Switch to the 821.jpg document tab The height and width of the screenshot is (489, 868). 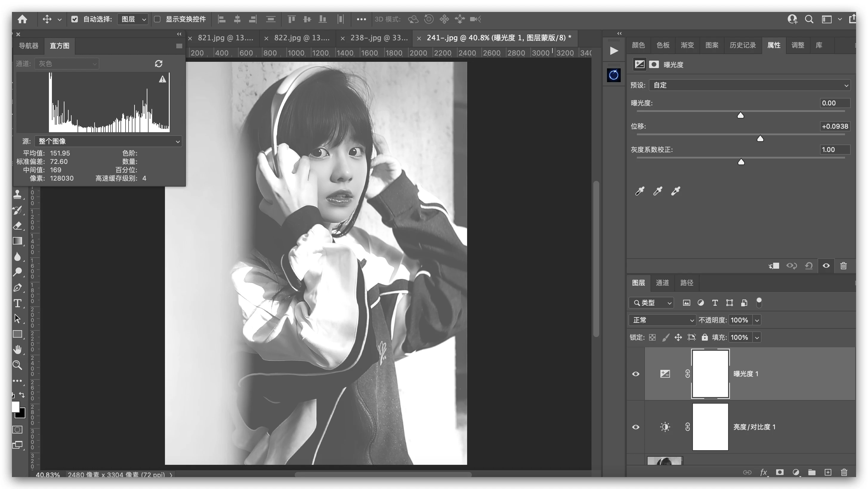225,38
